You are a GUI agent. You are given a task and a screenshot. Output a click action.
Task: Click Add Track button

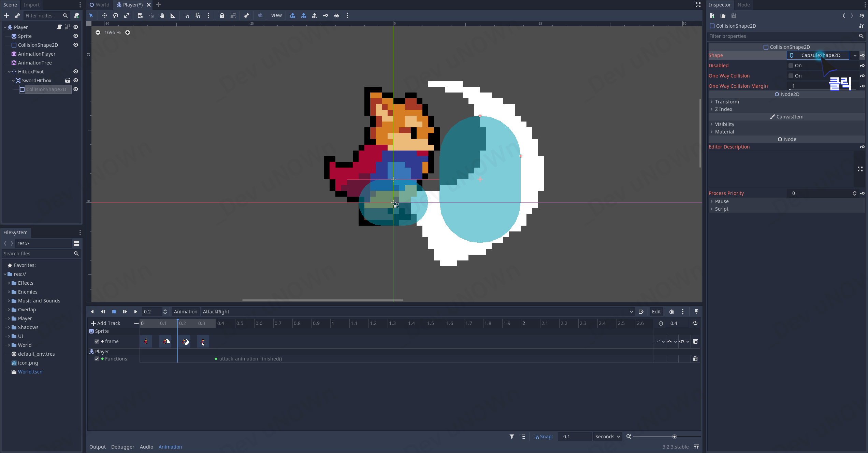click(x=106, y=323)
